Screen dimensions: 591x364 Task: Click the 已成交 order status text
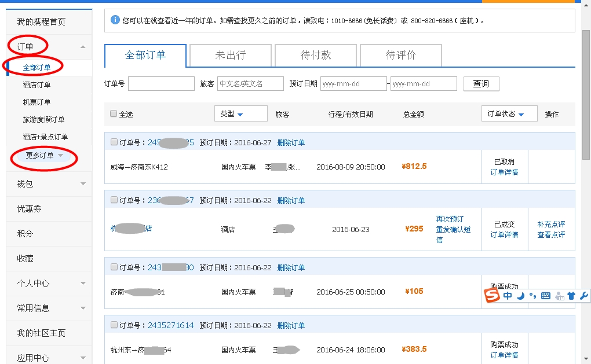pyautogui.click(x=504, y=225)
